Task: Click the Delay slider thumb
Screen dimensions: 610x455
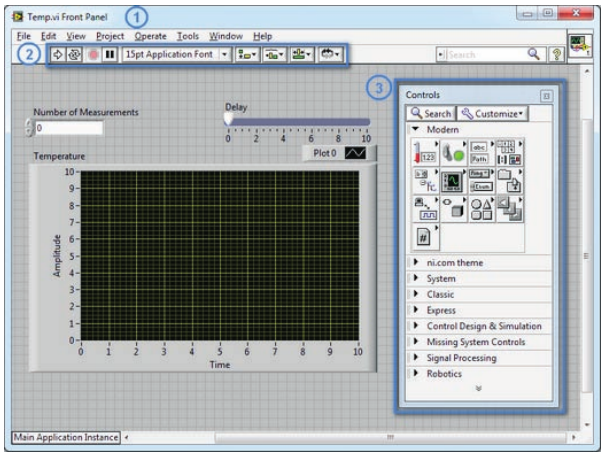Action: click(x=228, y=120)
